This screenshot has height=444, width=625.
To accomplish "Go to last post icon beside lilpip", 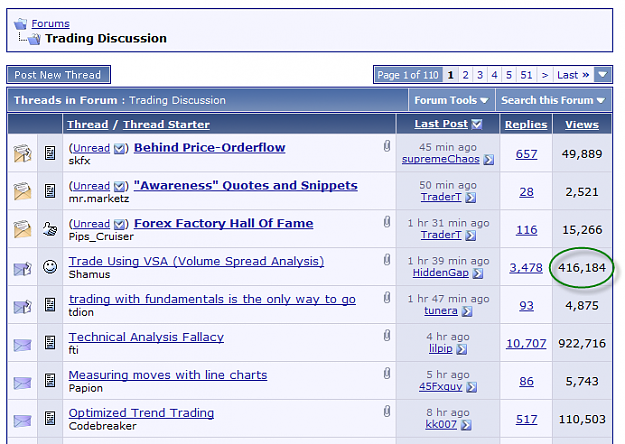I will 462,350.
